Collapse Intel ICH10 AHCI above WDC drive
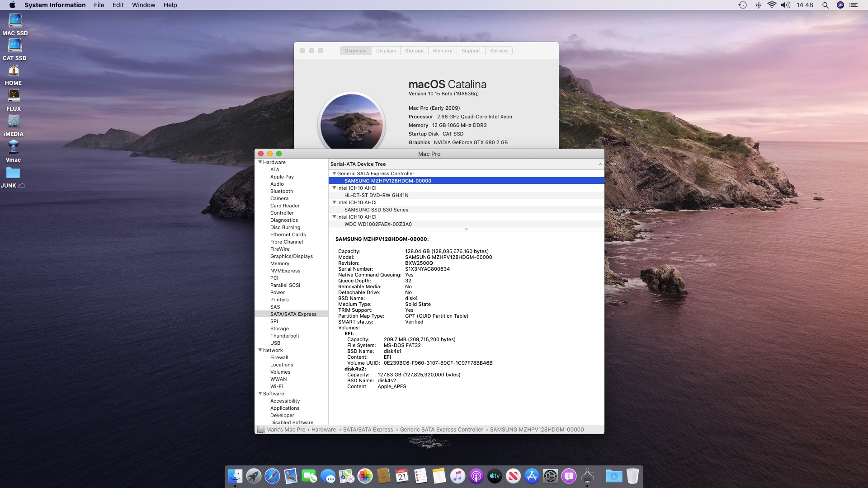Viewport: 868px width, 488px height. coord(334,217)
